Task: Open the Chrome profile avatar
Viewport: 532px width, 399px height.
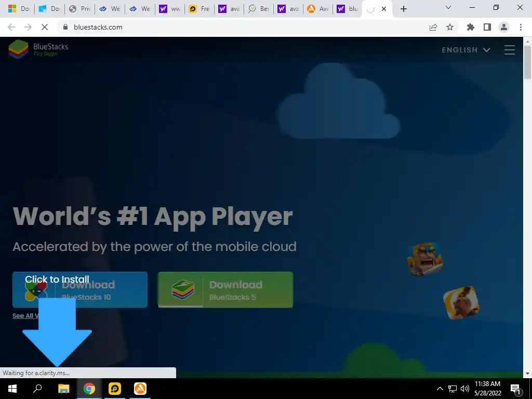Action: coord(504,27)
